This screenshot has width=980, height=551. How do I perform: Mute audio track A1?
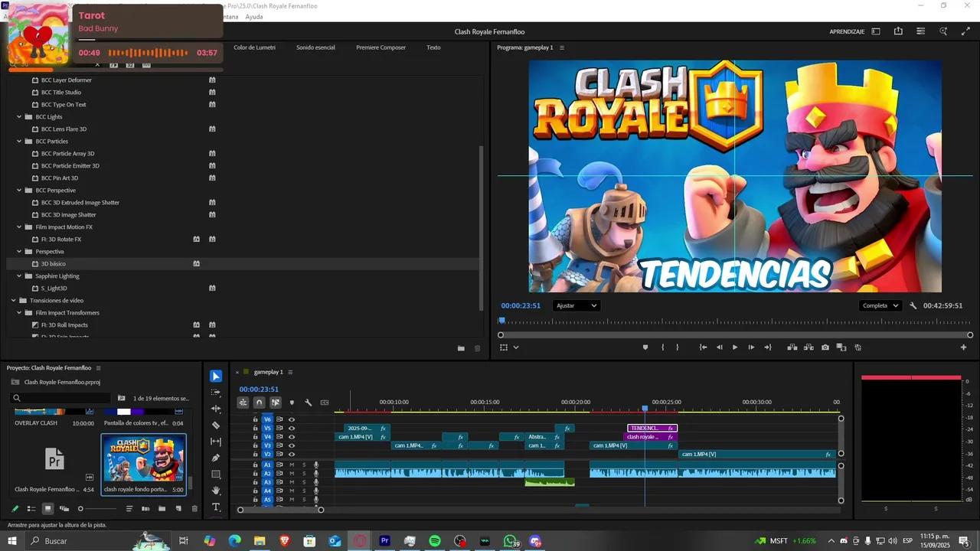[292, 465]
